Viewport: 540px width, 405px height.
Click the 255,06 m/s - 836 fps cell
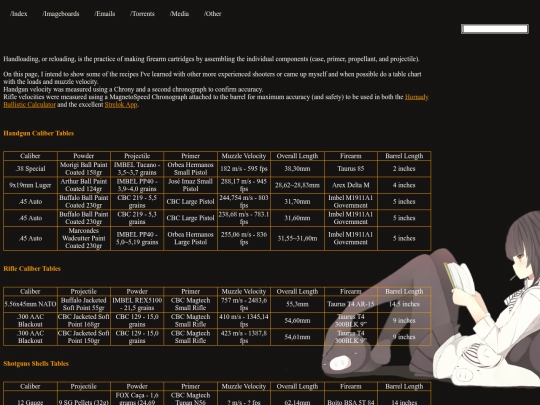coord(244,238)
